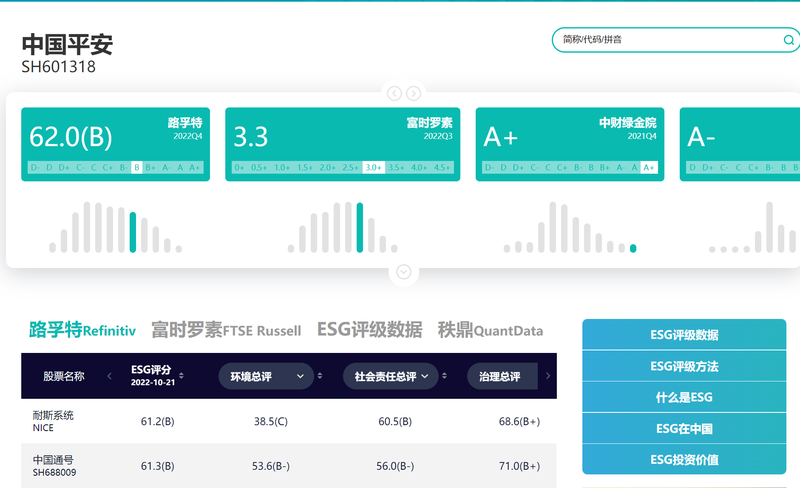Open the Refinitiv 62.0(B) rating card
This screenshot has width=800, height=488.
115,144
